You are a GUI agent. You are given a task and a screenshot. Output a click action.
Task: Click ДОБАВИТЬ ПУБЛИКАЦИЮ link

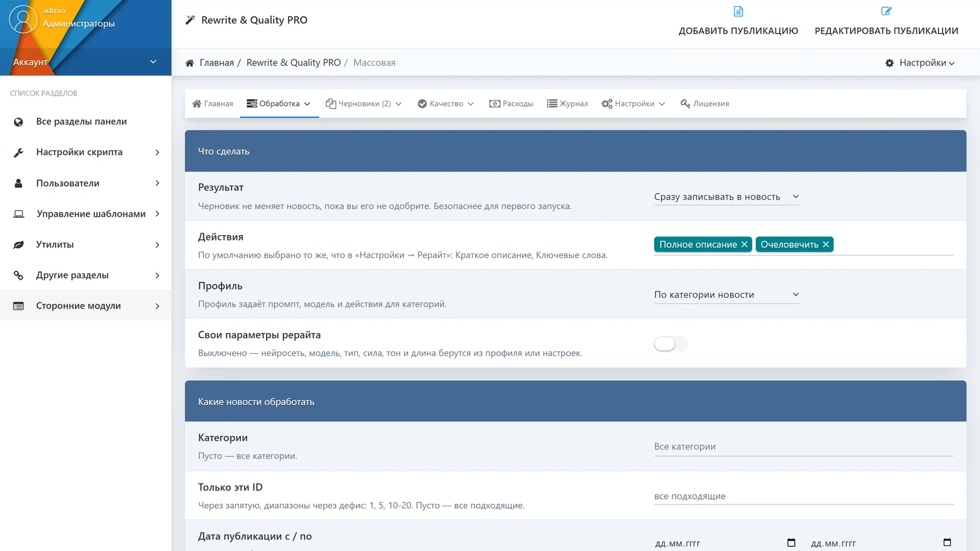[738, 31]
